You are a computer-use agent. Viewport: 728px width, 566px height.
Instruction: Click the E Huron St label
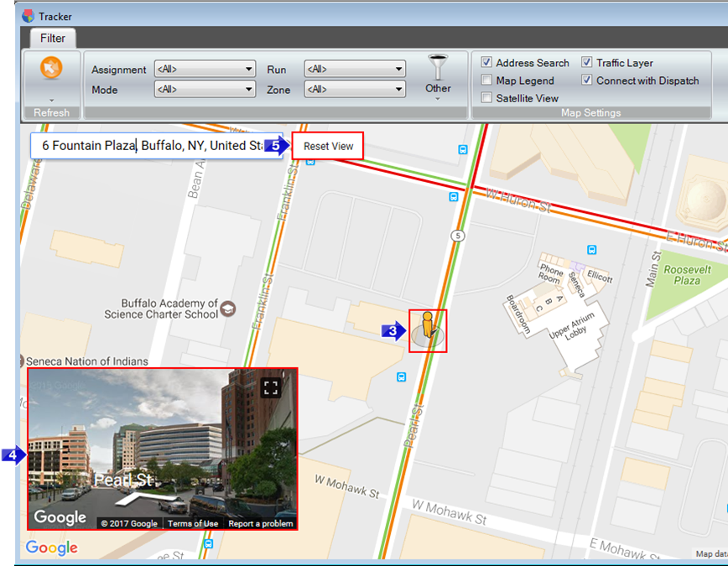(696, 241)
